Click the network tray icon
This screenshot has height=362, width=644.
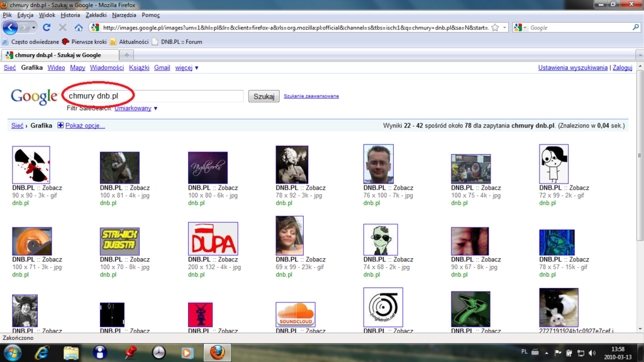click(580, 353)
